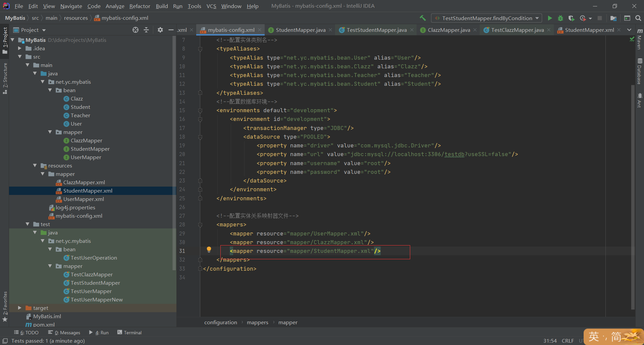Open the profiler options dropdown arrow
The width and height of the screenshot is (644, 345).
click(x=590, y=18)
